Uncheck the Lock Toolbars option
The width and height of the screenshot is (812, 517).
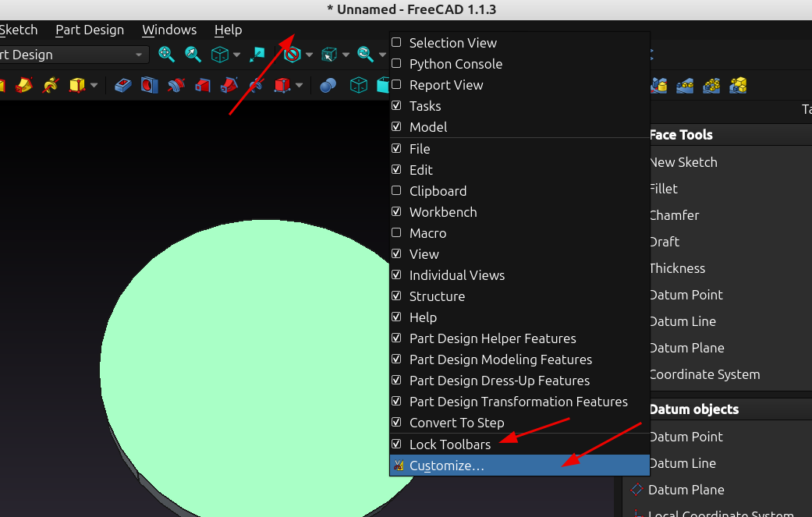point(397,444)
